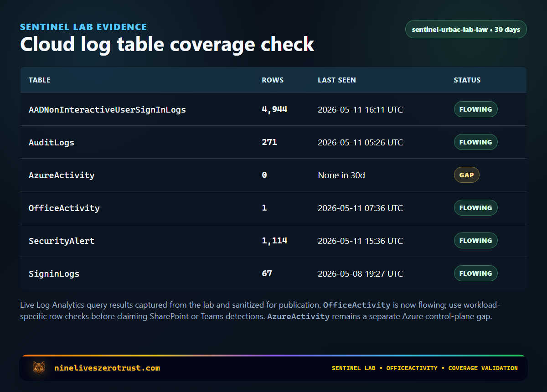Click the None in 30d value
This screenshot has height=392, width=547.
tap(341, 175)
